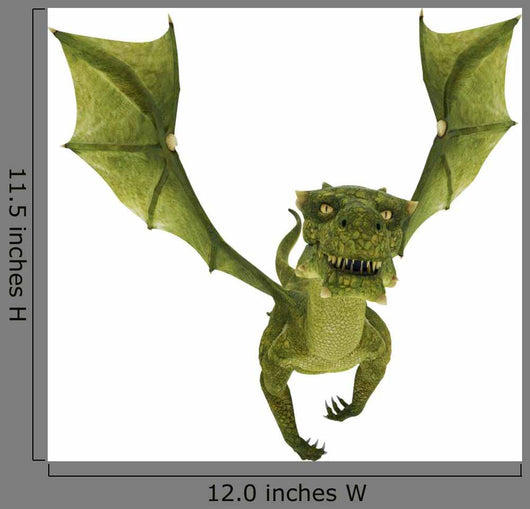
Task: Click the dragon's nostrils on snout
Action: (360, 224)
